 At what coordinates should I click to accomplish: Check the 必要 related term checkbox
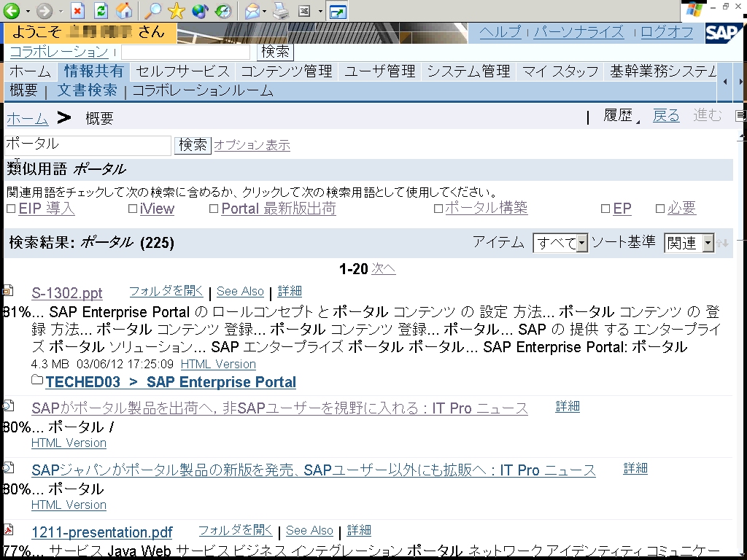pos(659,209)
